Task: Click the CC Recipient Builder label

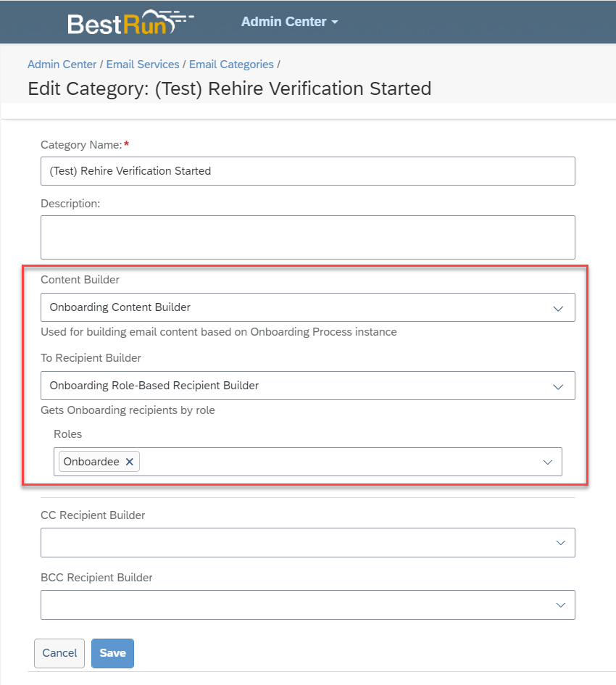Action: [x=93, y=515]
